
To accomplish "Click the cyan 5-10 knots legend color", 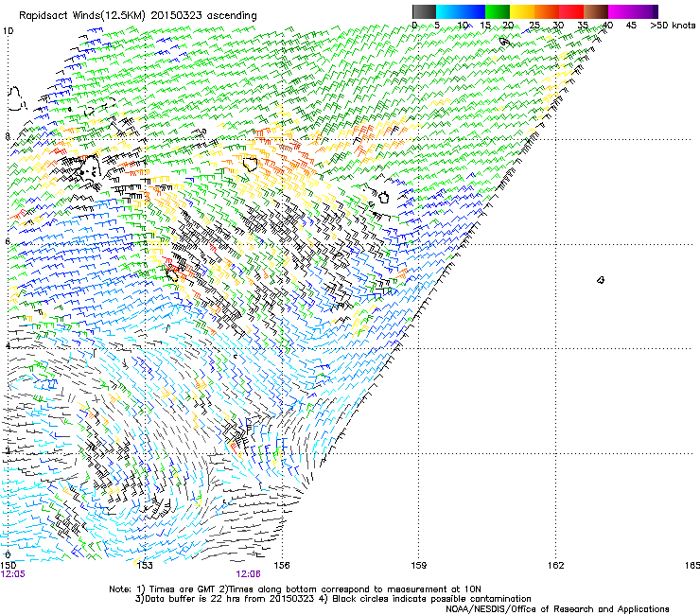I will pos(448,11).
